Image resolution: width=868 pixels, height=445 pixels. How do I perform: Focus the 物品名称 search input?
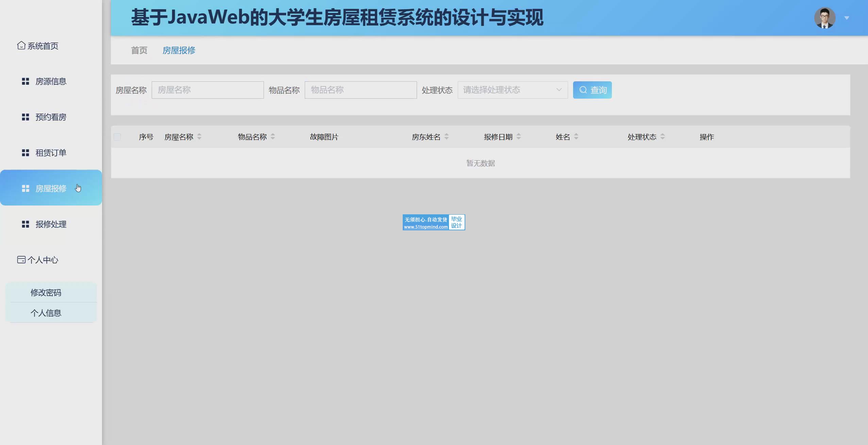[361, 90]
